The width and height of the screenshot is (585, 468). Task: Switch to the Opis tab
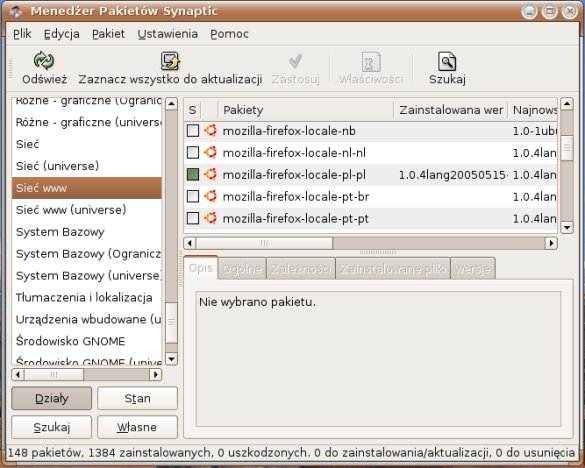201,268
